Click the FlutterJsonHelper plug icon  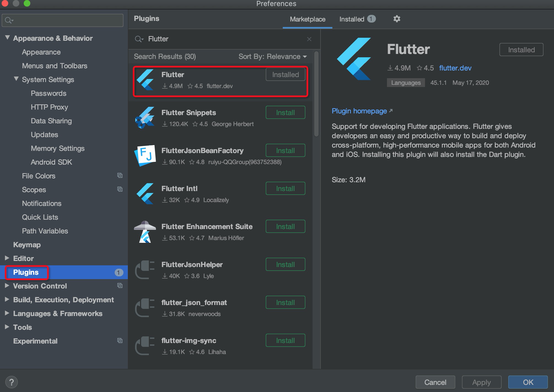click(145, 270)
